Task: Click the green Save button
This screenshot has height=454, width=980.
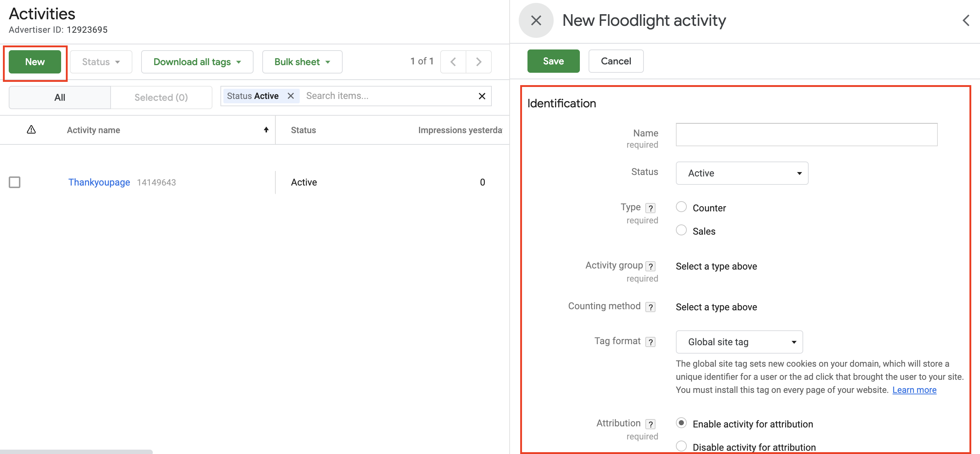Action: (553, 61)
